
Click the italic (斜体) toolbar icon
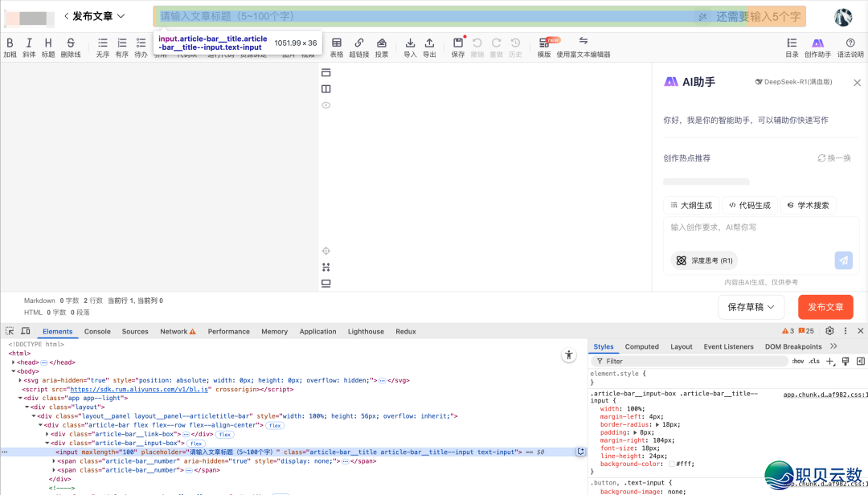click(29, 43)
